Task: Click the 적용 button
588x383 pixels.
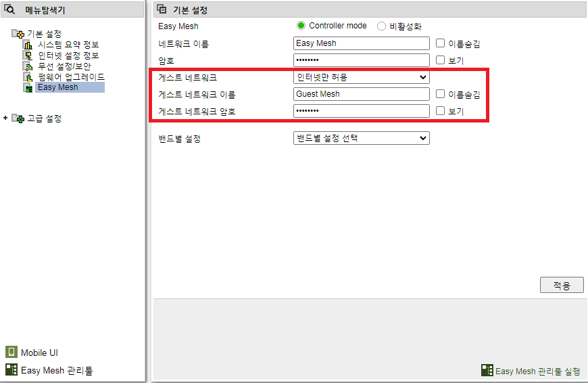Action: 562,285
